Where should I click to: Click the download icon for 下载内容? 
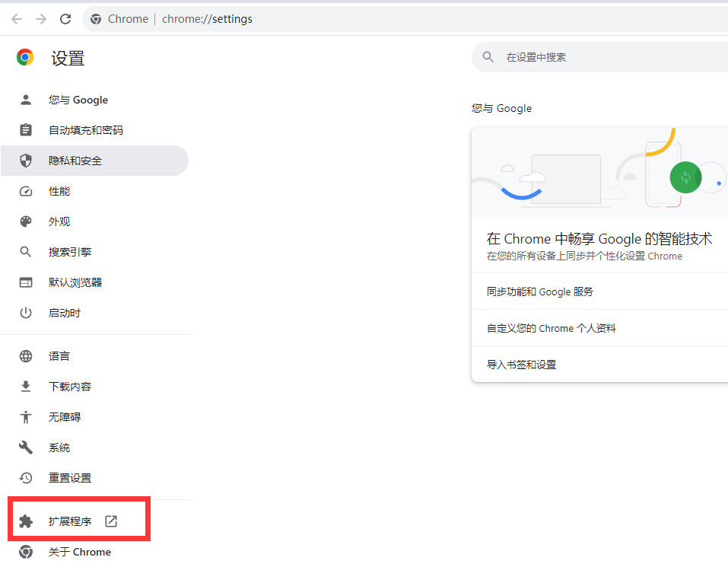coord(26,387)
